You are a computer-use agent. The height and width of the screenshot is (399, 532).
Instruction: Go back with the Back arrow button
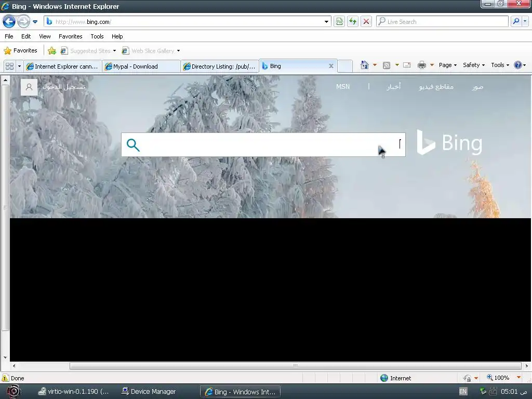[x=9, y=22]
